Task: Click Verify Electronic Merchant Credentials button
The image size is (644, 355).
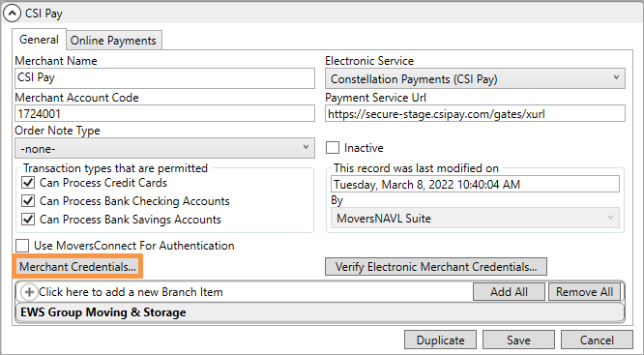Action: click(x=436, y=267)
